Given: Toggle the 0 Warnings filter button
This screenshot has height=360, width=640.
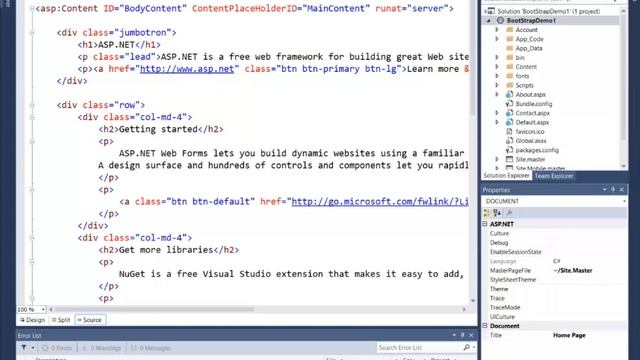Looking at the screenshot, I should [101, 348].
